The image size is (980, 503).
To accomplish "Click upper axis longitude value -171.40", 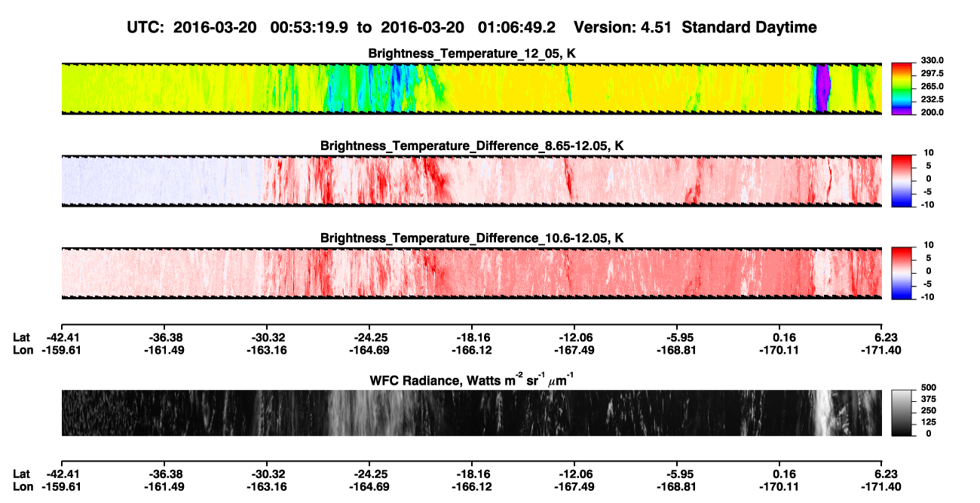I will (882, 350).
